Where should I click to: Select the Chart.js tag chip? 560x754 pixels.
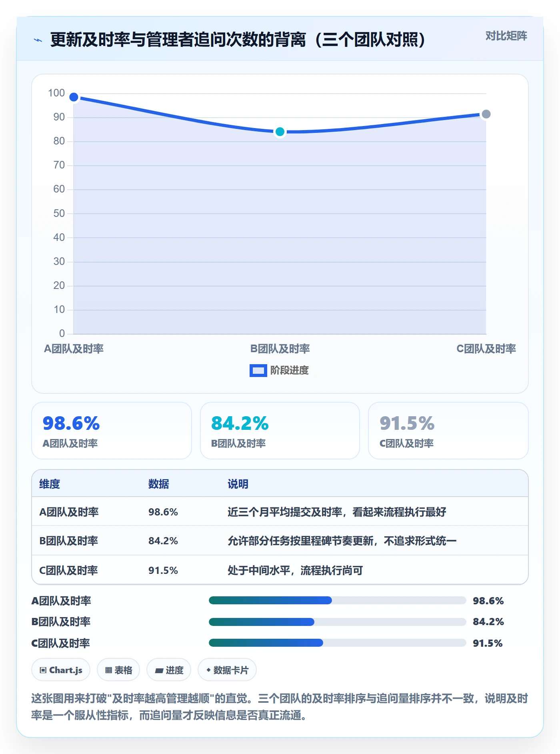61,670
